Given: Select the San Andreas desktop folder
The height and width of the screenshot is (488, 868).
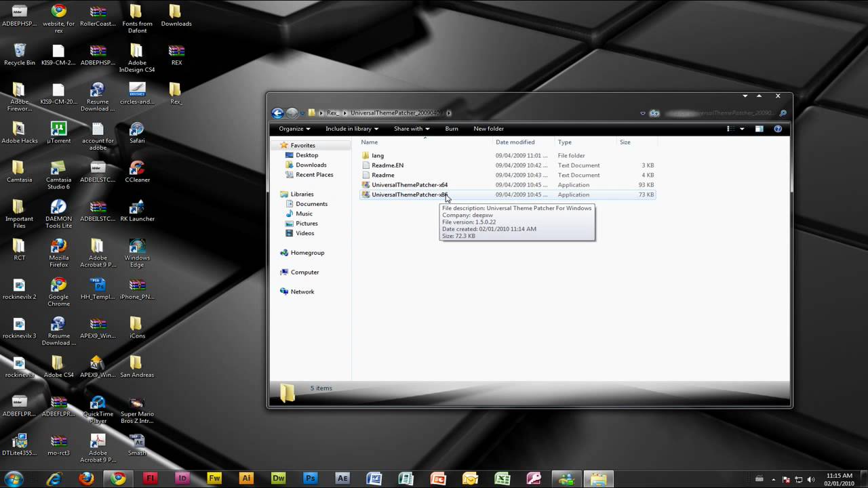Looking at the screenshot, I should (x=137, y=367).
